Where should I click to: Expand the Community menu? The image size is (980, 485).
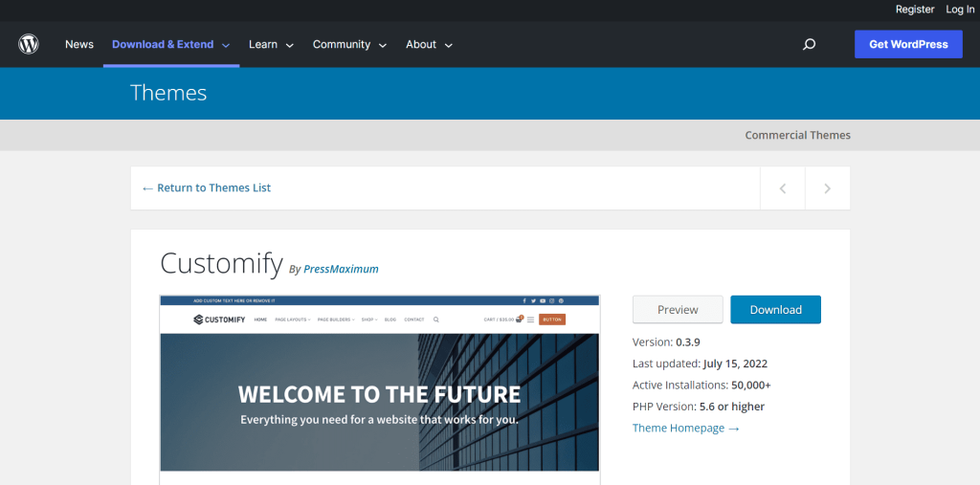point(350,44)
